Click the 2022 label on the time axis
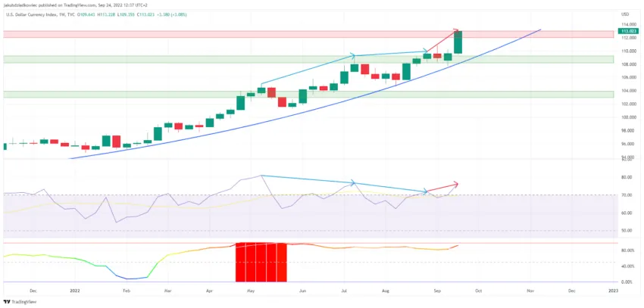The height and width of the screenshot is (308, 644). click(74, 291)
